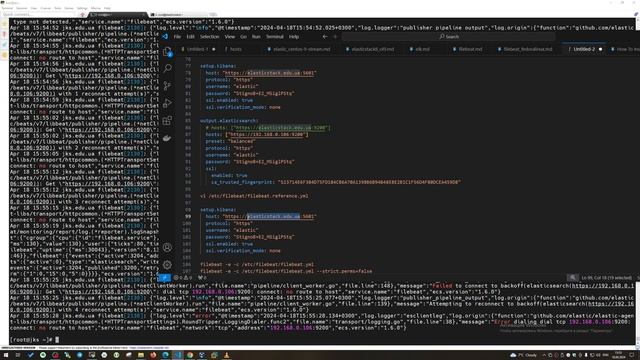Open the View menu in VS Code
The image size is (640, 360).
(230, 37)
